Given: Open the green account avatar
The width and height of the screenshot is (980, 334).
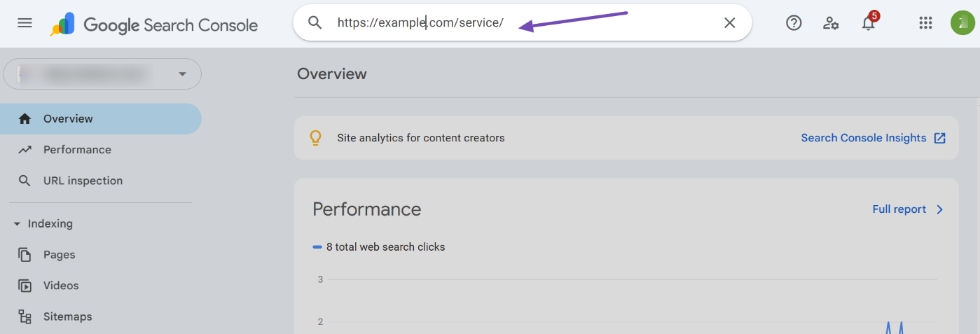Looking at the screenshot, I should coord(962,23).
